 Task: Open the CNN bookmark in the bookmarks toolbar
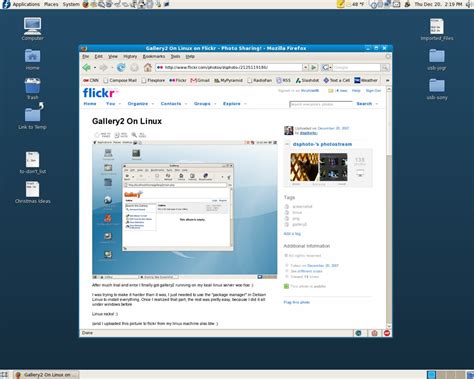(91, 80)
